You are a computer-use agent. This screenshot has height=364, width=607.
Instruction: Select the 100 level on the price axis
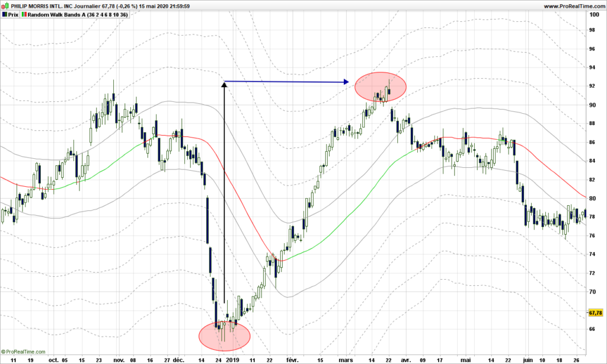(594, 15)
